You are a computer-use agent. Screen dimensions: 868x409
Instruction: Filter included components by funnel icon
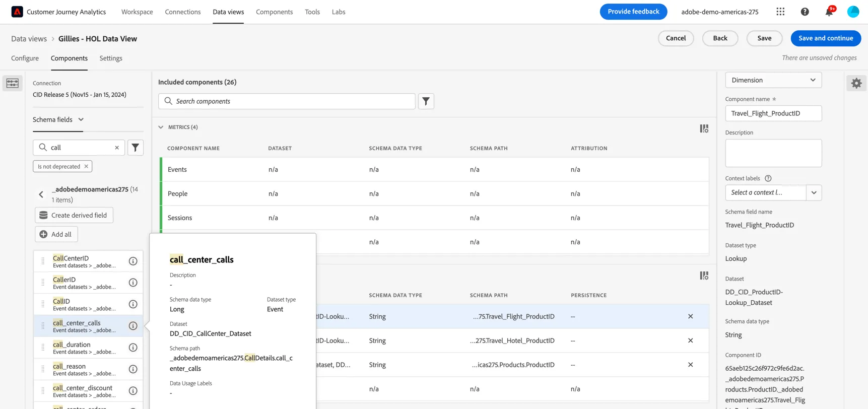pyautogui.click(x=426, y=101)
